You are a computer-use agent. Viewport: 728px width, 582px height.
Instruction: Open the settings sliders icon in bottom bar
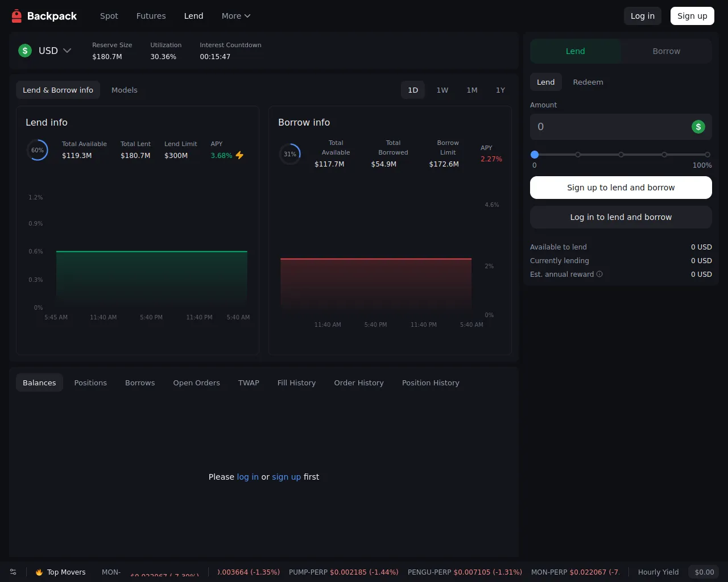[x=13, y=572]
